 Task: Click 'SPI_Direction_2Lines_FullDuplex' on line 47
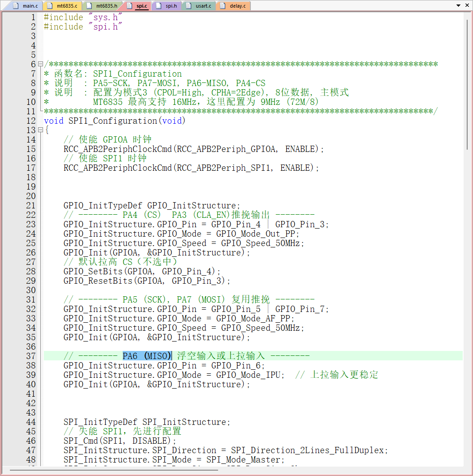pos(308,450)
